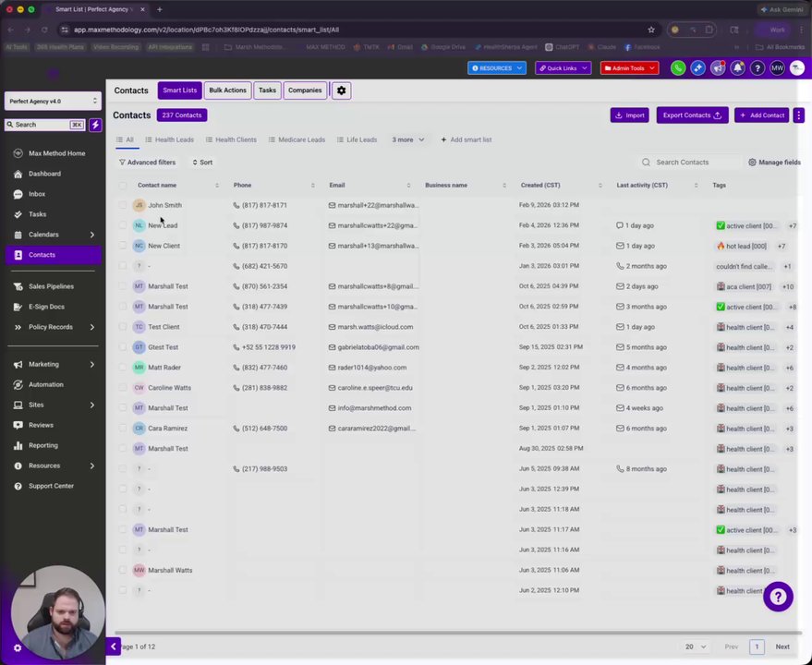Open the megaphone announcements icon
This screenshot has height=665, width=812.
click(718, 67)
